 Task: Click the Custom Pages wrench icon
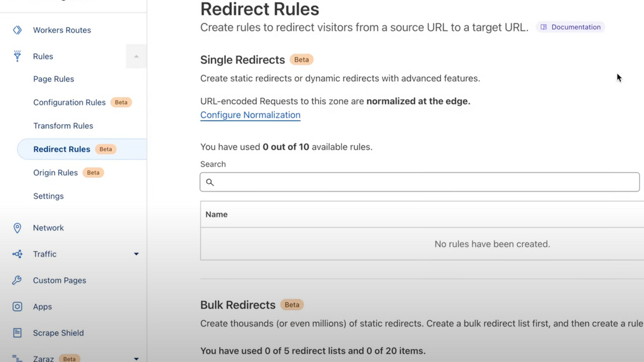click(18, 280)
